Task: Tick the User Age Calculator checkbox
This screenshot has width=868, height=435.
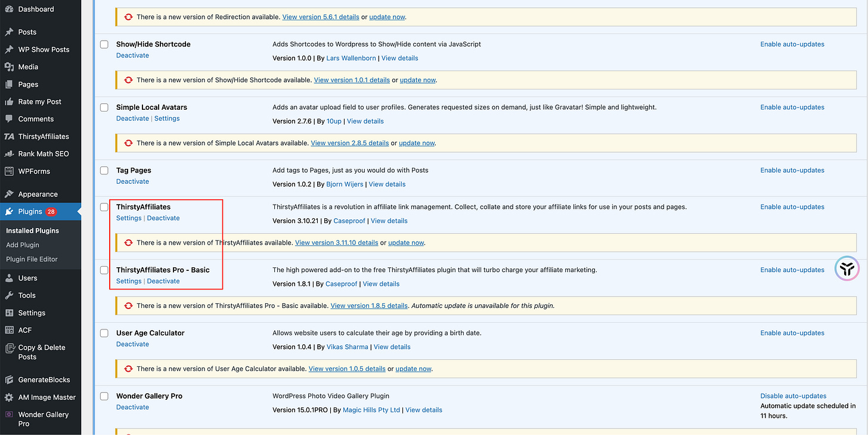Action: coord(104,333)
